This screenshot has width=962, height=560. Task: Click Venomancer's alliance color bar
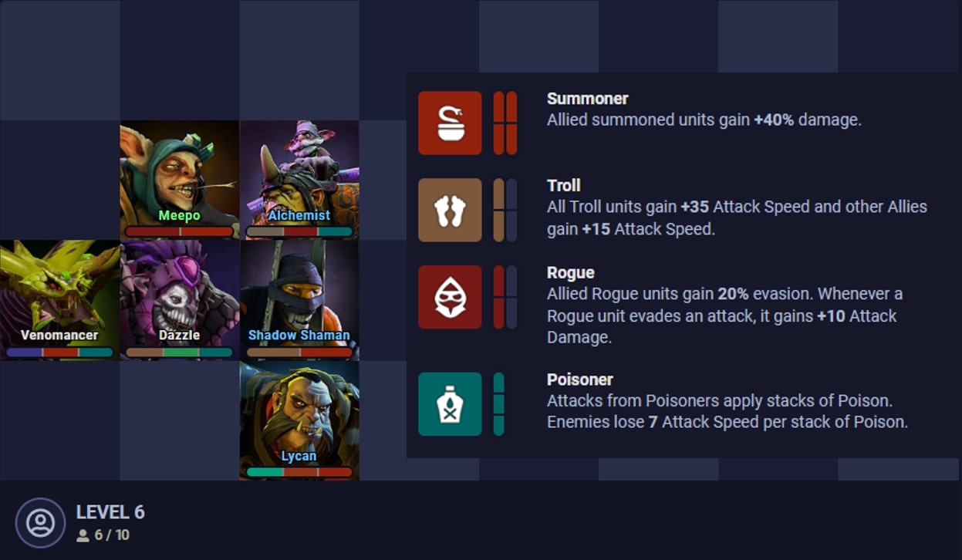[59, 353]
